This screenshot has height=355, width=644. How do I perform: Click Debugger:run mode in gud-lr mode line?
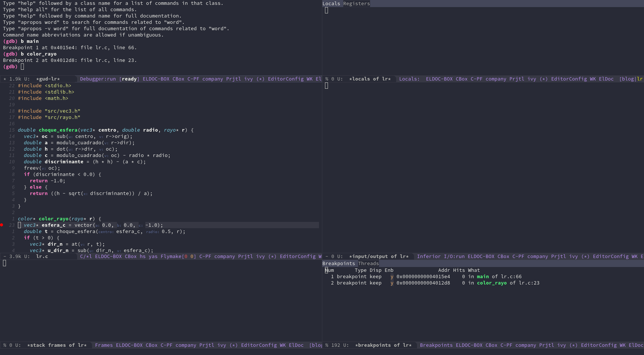[98, 79]
